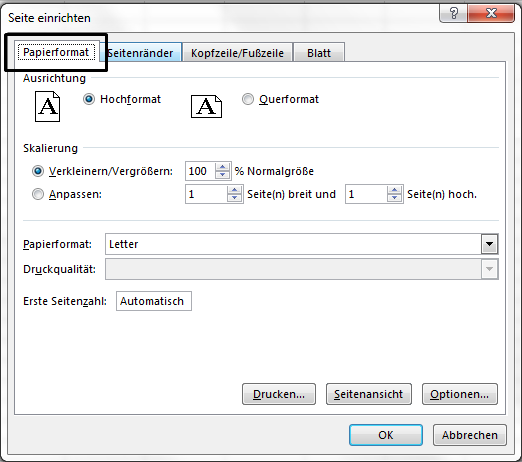Increase Seite(n) breit with up arrow
The image size is (522, 462).
coord(235,190)
